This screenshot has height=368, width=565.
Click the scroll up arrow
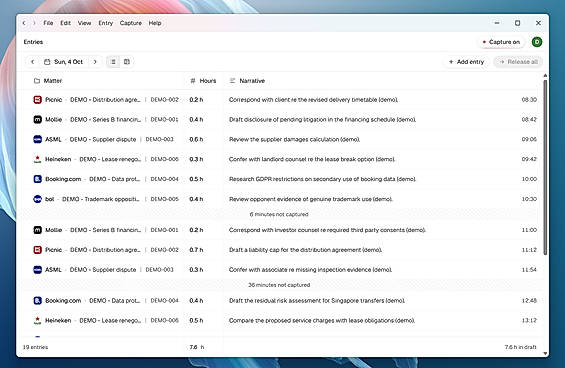click(545, 75)
